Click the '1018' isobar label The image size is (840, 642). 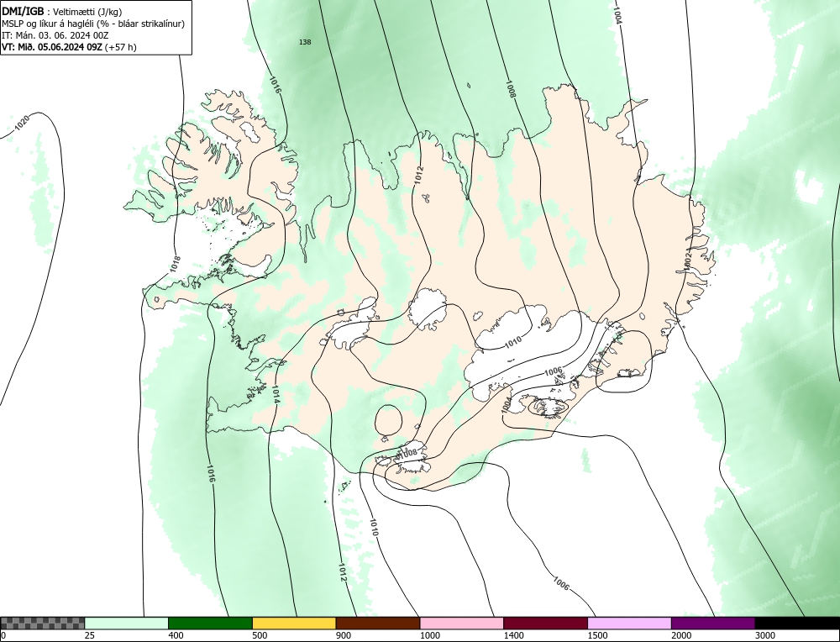click(175, 264)
